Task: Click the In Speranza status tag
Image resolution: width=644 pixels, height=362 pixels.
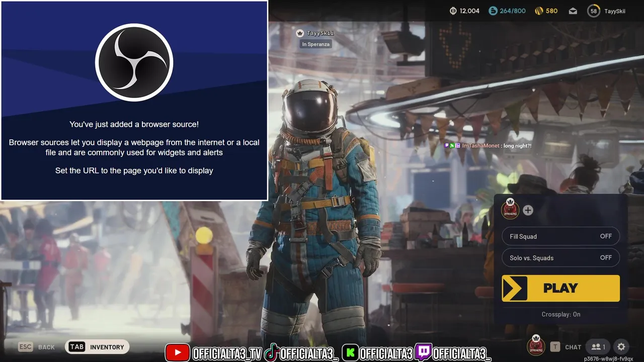Action: [316, 44]
